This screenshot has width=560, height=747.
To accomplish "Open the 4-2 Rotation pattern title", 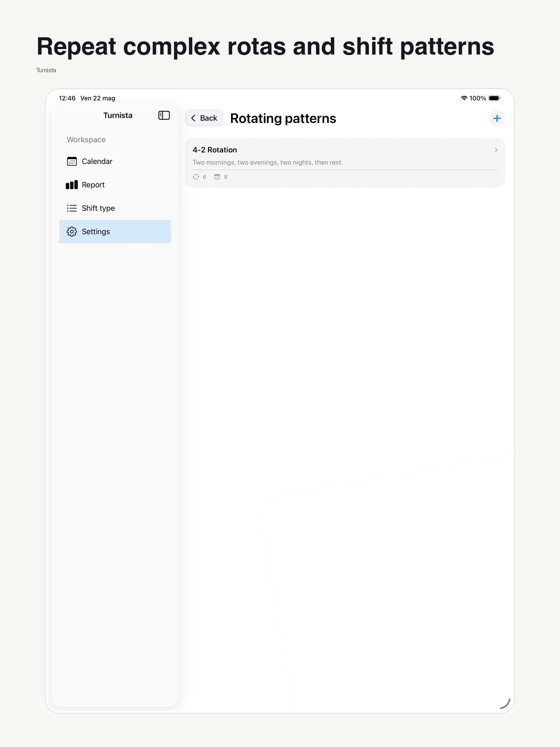I will (215, 150).
